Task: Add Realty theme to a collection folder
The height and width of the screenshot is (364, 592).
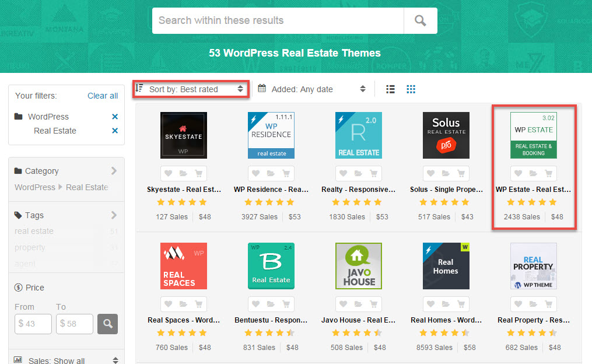Action: pyautogui.click(x=359, y=173)
